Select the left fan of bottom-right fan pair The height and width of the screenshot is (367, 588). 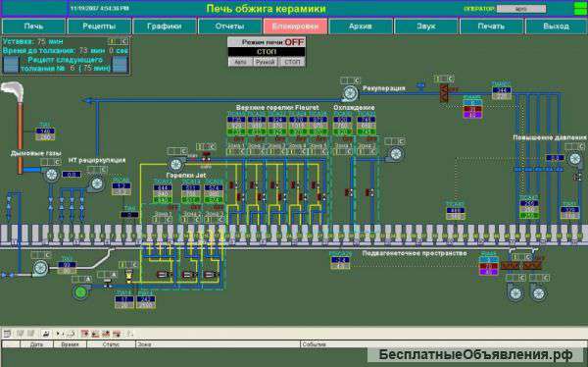[x=515, y=293]
